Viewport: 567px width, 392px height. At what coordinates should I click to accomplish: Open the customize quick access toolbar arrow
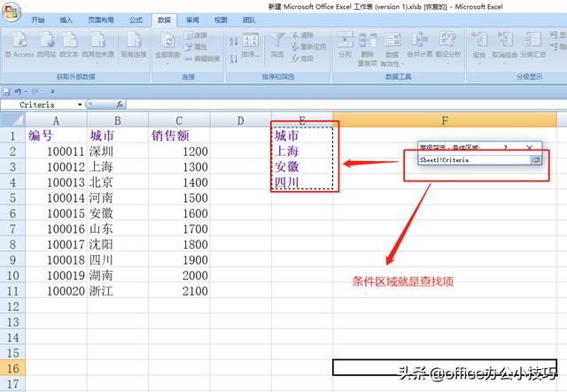tap(53, 92)
